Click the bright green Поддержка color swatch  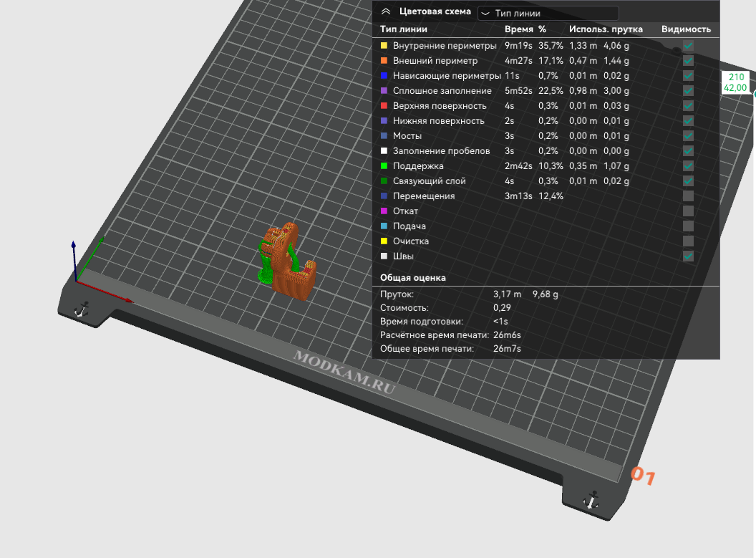click(x=384, y=166)
